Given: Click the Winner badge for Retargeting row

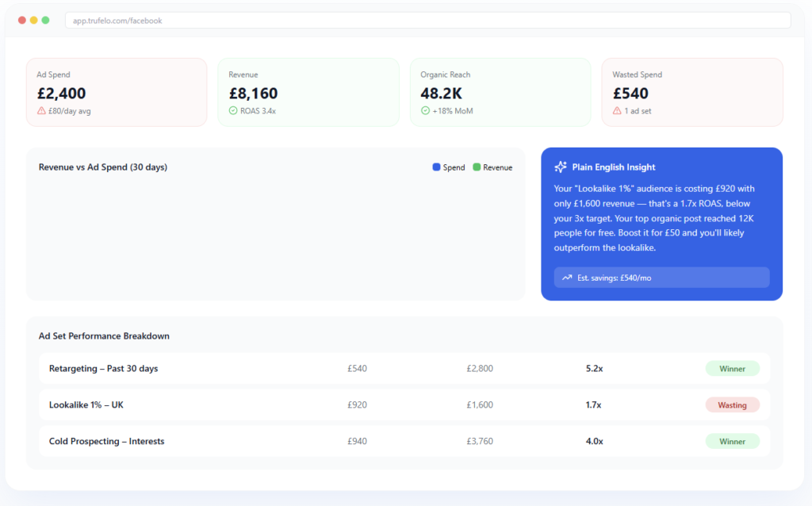Looking at the screenshot, I should (x=732, y=369).
